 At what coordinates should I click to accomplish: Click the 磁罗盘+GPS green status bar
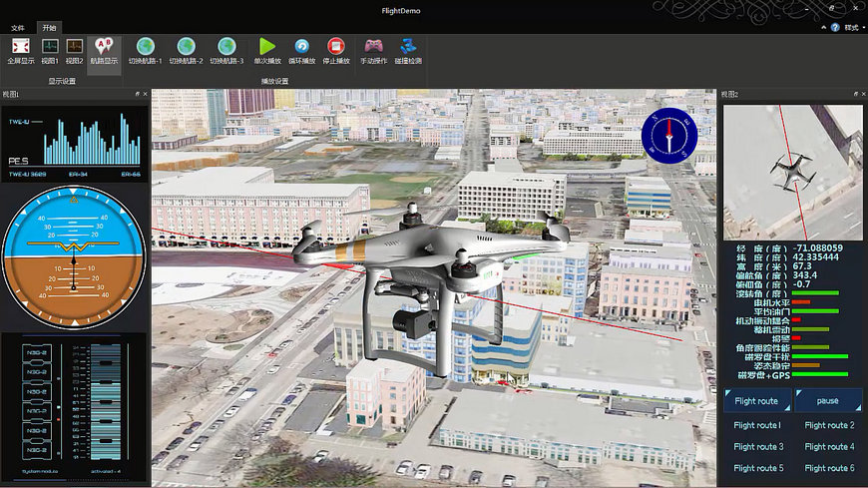coord(820,375)
